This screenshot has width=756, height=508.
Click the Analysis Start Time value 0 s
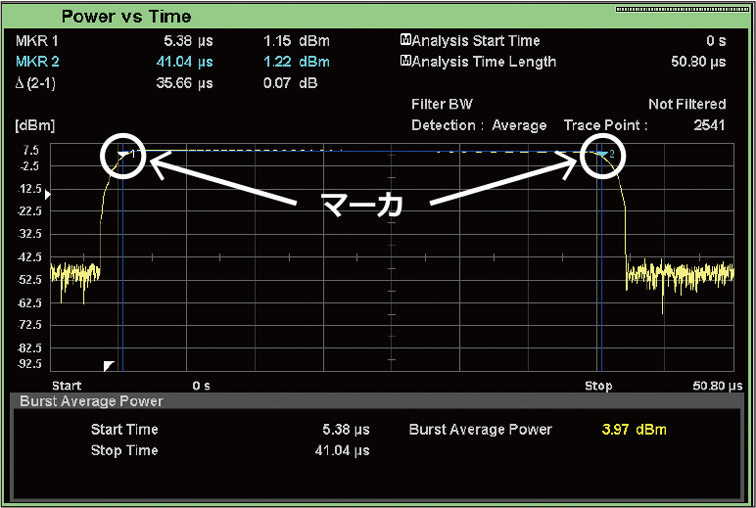pos(716,41)
